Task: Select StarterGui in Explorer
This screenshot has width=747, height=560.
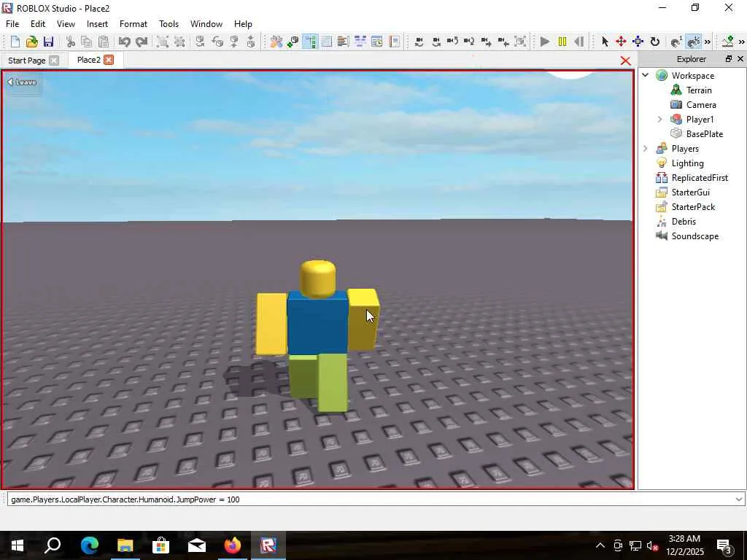Action: (690, 192)
